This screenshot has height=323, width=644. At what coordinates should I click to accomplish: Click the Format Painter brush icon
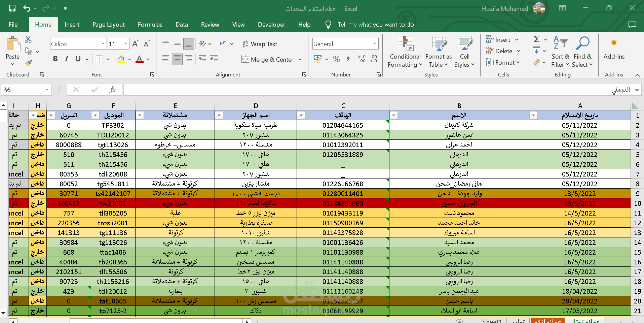[x=29, y=63]
